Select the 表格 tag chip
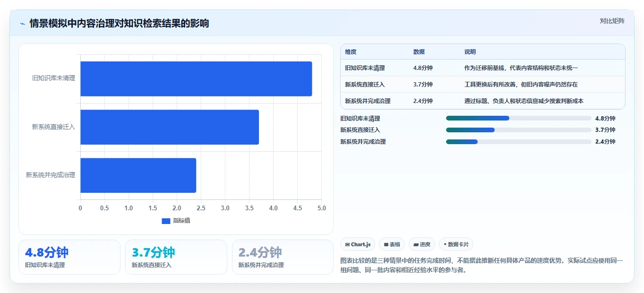This screenshot has width=644, height=293. [392, 244]
